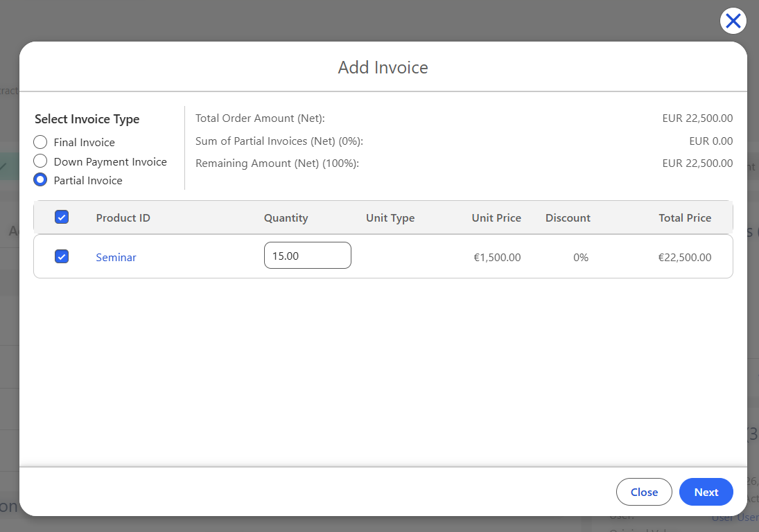This screenshot has width=759, height=532.
Task: Click the Total Price column header
Action: pos(685,218)
